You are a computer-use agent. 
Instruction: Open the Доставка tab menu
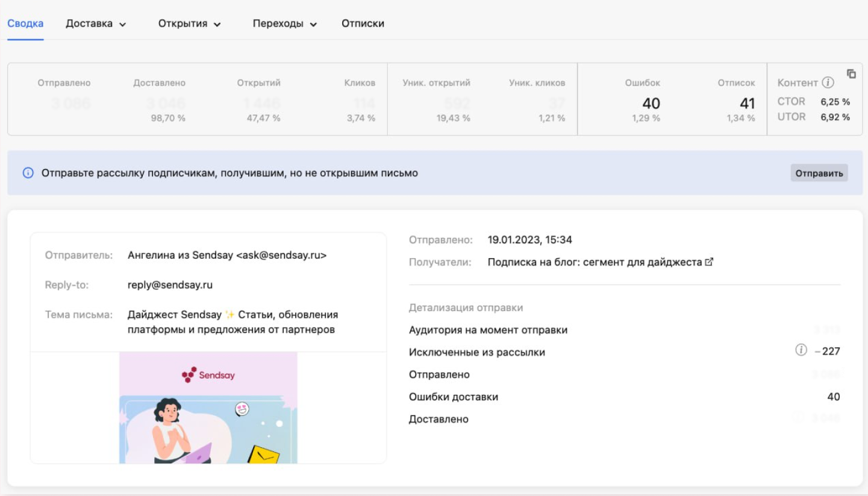(96, 23)
